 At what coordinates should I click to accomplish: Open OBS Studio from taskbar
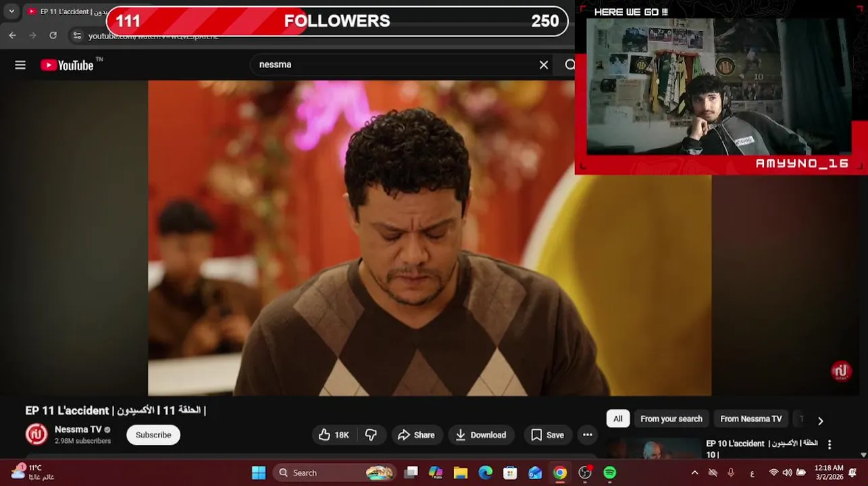[x=585, y=473]
